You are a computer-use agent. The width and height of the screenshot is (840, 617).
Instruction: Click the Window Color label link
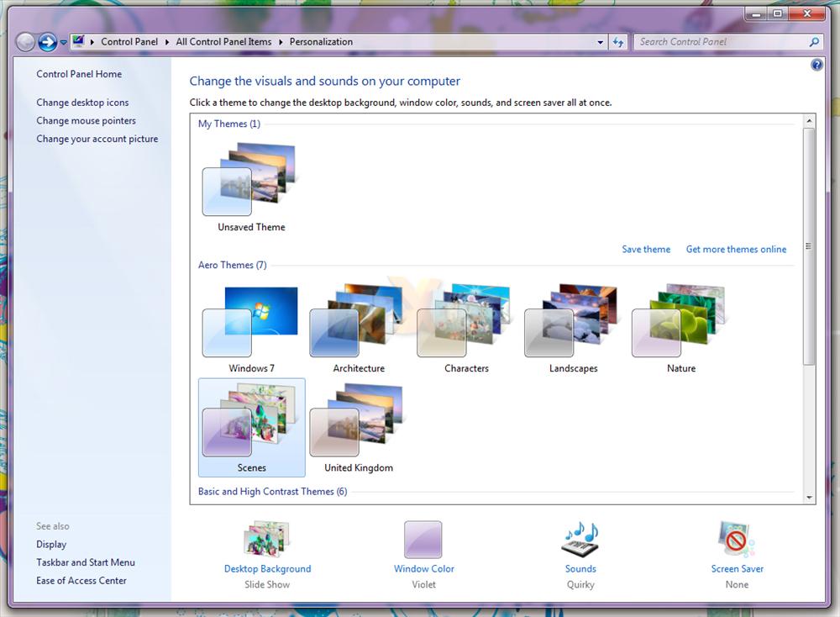click(x=423, y=569)
